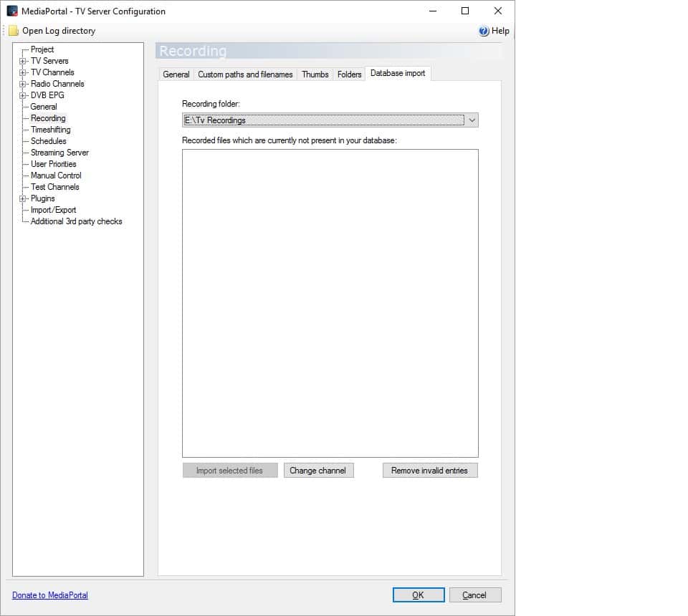The image size is (688, 616).
Task: Select Streaming Server in the tree
Action: click(x=59, y=153)
